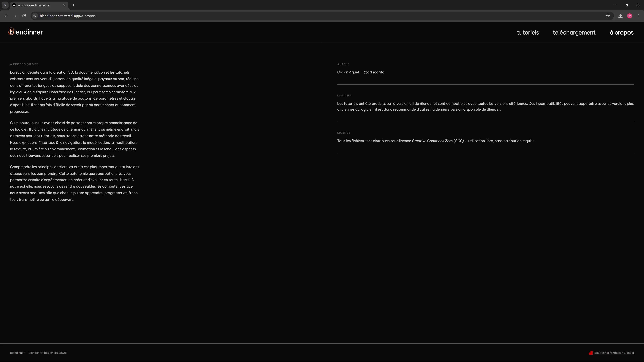Click the Blendinner logo
The image size is (644, 362).
pos(26,32)
